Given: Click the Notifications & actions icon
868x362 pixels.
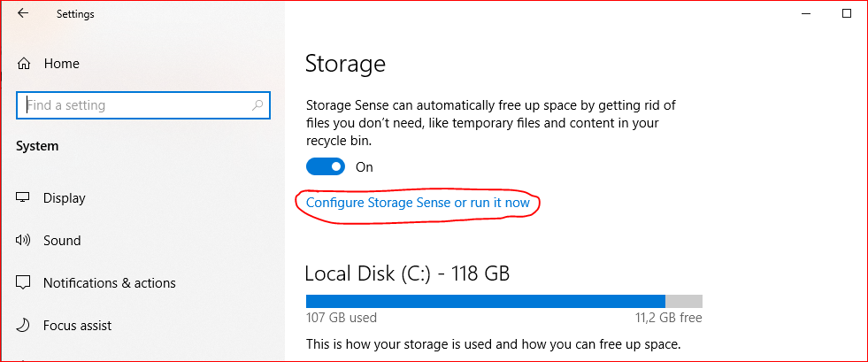Looking at the screenshot, I should click(x=24, y=283).
